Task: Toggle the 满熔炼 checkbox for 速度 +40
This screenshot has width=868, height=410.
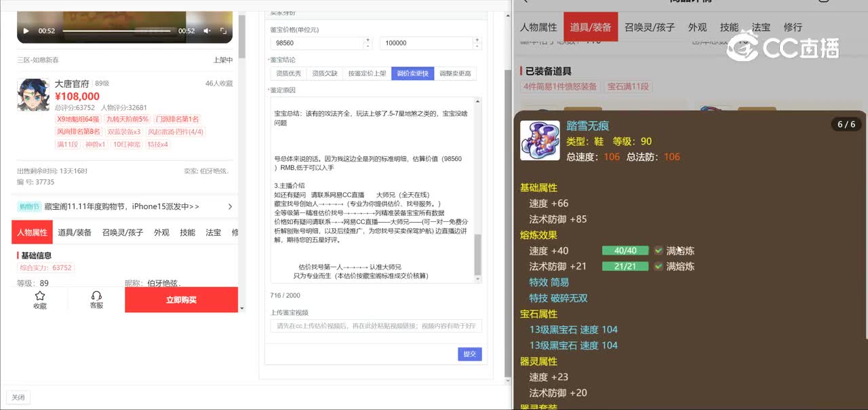Action: (x=658, y=250)
